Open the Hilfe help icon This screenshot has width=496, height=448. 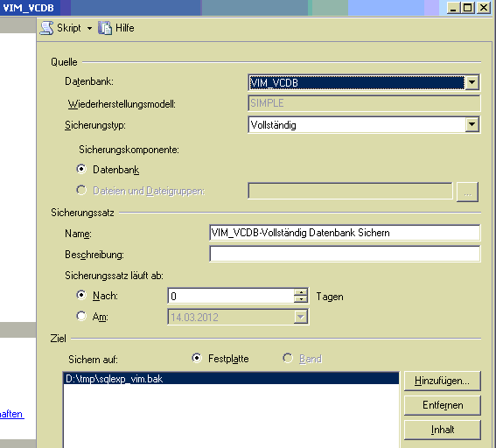tap(105, 28)
